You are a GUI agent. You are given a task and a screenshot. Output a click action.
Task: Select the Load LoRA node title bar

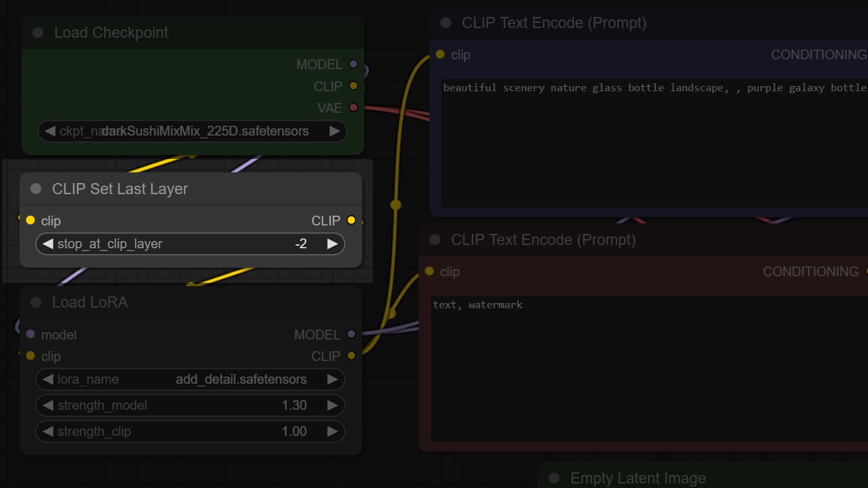[x=190, y=302]
